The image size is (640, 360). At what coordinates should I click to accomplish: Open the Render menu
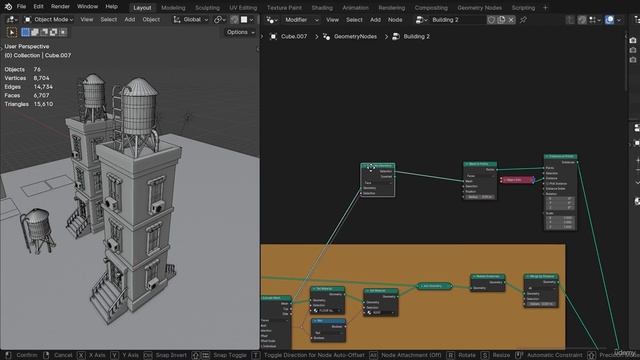[60, 7]
